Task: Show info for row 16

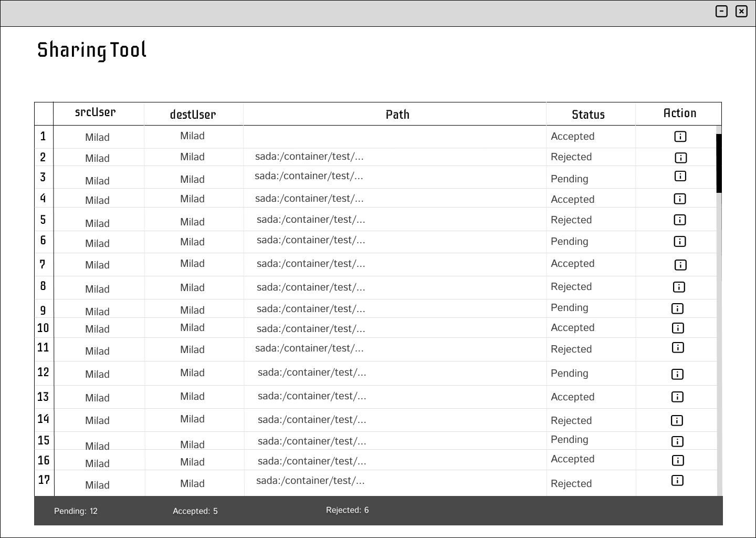Action: [678, 460]
